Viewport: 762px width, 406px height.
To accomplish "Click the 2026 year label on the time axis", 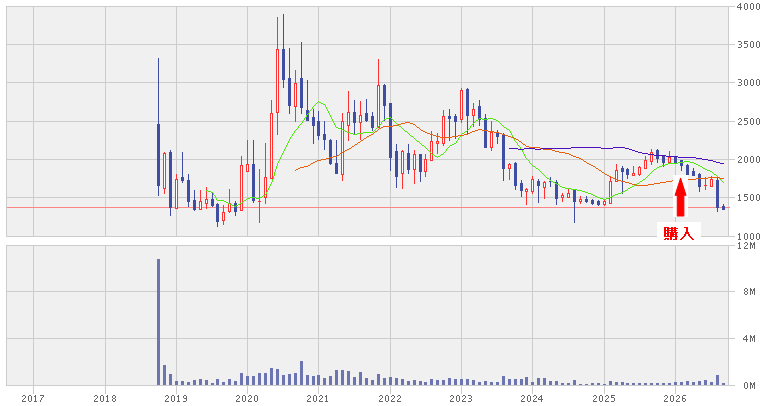I will [x=675, y=399].
